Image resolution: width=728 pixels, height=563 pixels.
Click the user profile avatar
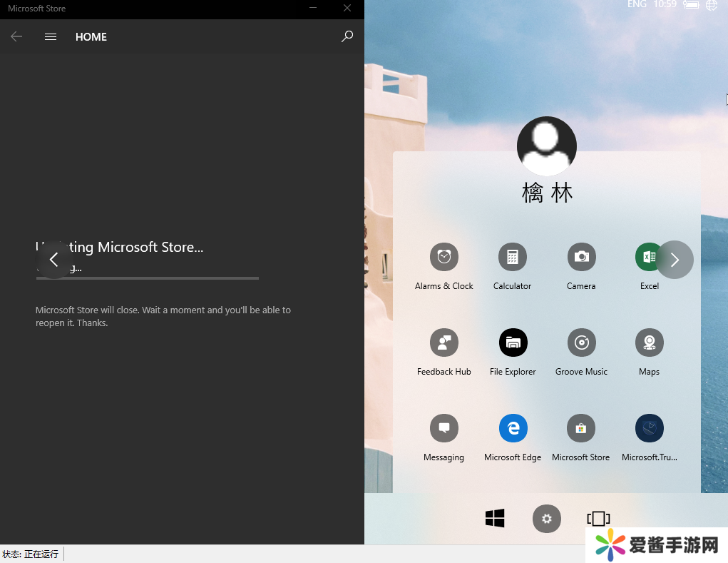click(x=546, y=146)
